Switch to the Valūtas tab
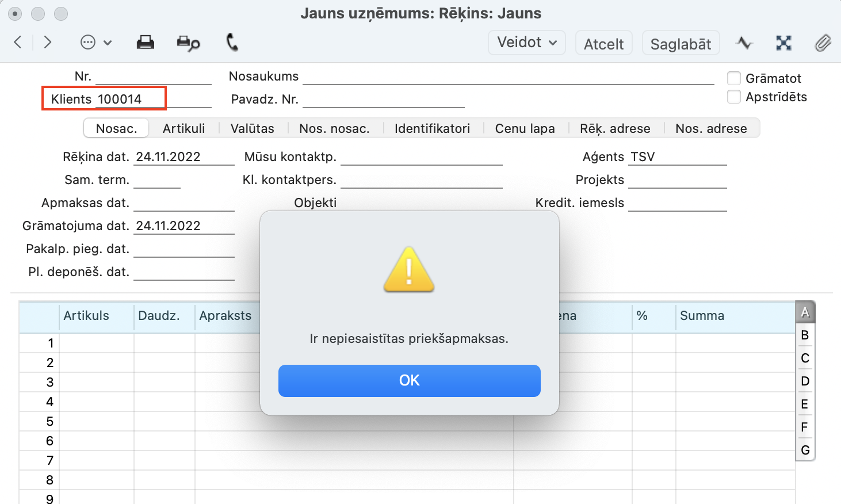841x504 pixels. (252, 128)
